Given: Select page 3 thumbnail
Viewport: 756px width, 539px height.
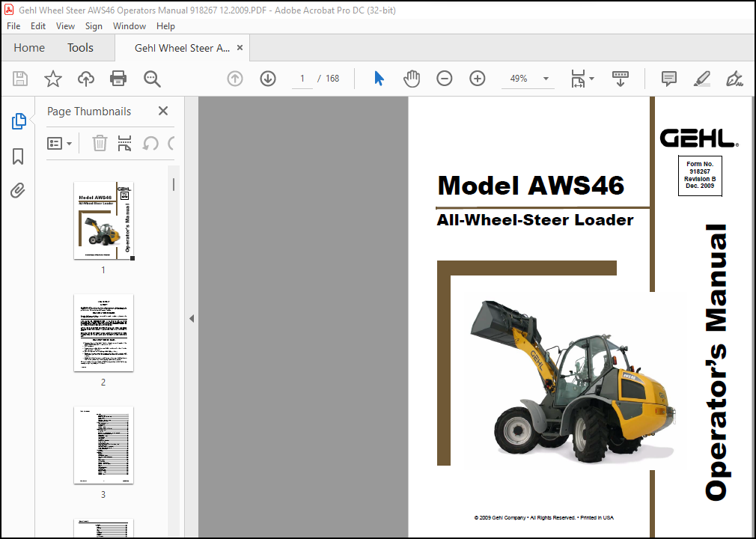Looking at the screenshot, I should tap(103, 445).
